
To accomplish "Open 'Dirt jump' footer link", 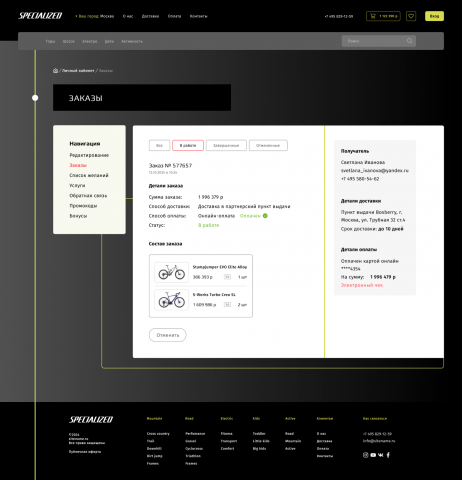I will pyautogui.click(x=155, y=456).
